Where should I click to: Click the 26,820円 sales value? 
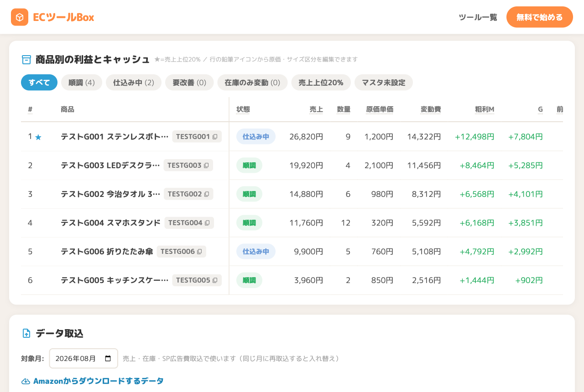(x=306, y=136)
